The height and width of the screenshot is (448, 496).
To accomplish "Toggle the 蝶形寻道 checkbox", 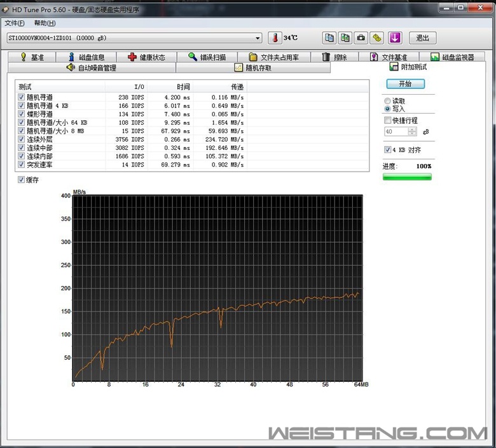I will click(21, 114).
